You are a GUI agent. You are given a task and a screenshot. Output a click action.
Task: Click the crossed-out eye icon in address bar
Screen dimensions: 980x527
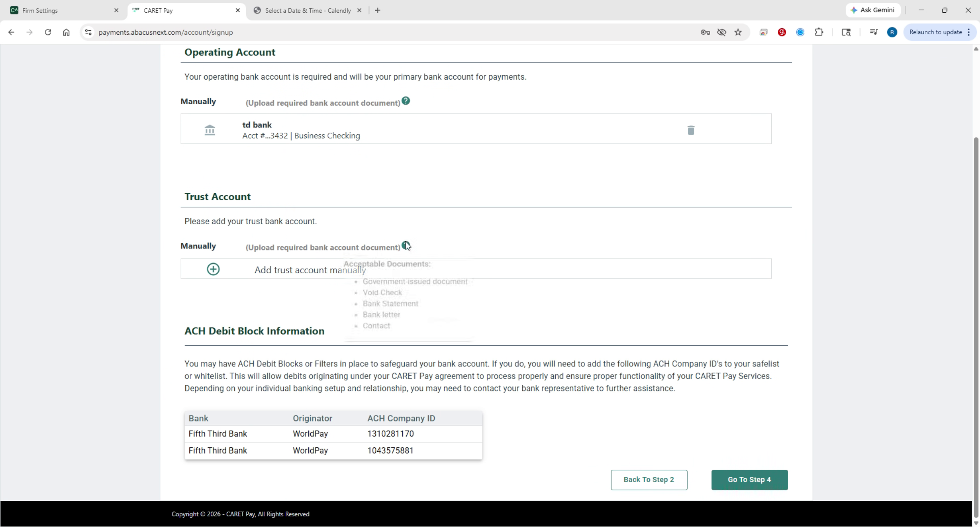click(722, 32)
